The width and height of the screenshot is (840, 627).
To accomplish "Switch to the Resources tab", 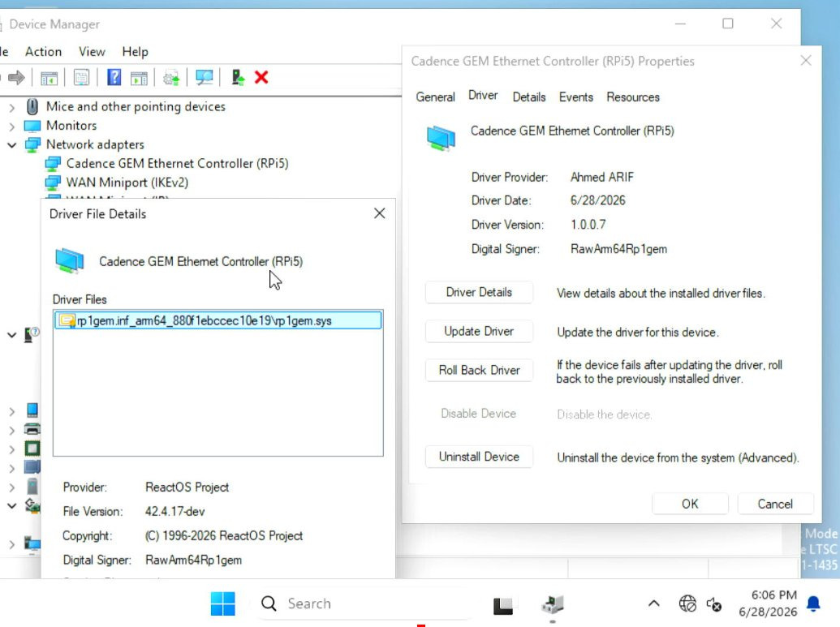I will [x=633, y=97].
